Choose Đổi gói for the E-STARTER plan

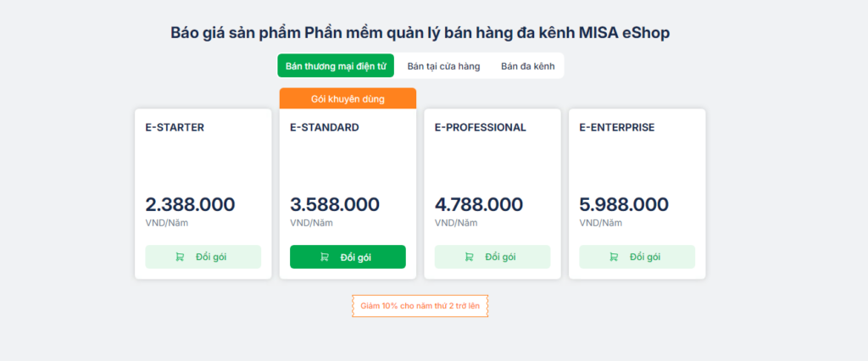point(203,257)
